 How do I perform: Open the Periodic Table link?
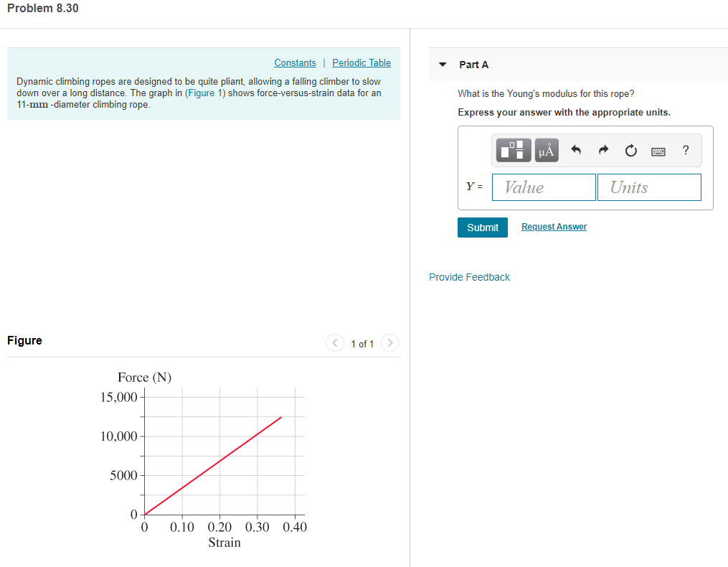coord(361,62)
